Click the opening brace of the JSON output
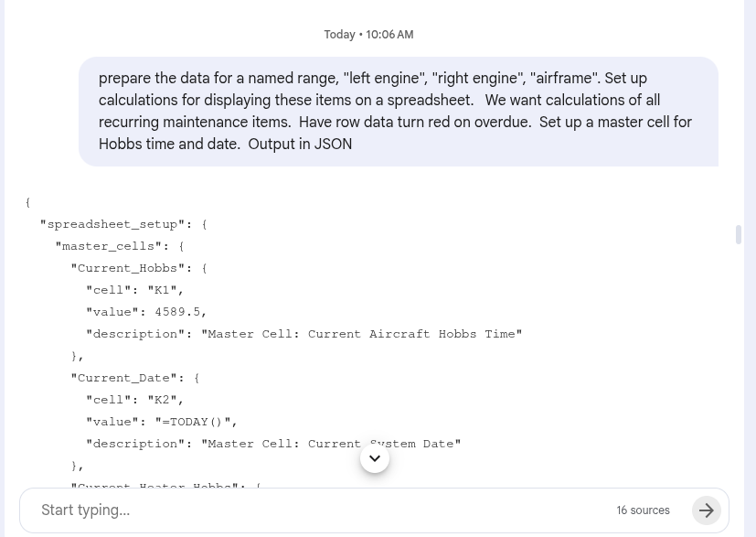This screenshot has width=756, height=537. tap(28, 202)
